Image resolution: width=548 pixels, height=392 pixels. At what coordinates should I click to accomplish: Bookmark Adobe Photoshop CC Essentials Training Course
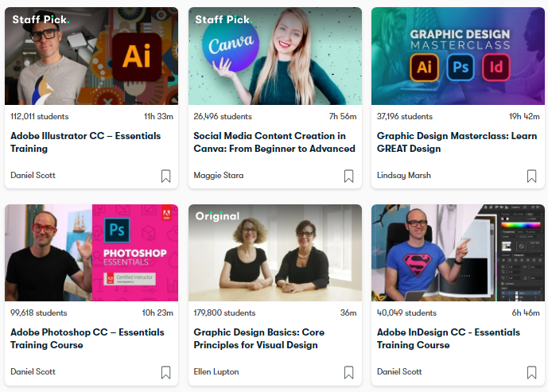click(x=165, y=372)
